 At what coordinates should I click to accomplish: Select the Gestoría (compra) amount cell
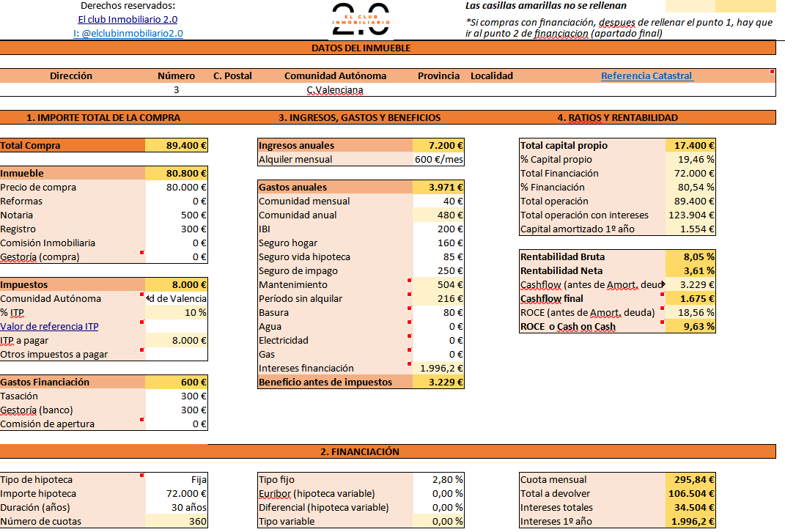pyautogui.click(x=176, y=257)
